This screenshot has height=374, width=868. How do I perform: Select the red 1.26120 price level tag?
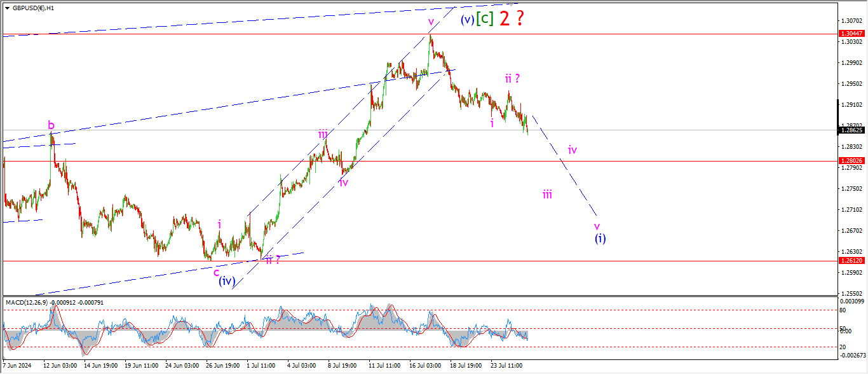[x=850, y=261]
